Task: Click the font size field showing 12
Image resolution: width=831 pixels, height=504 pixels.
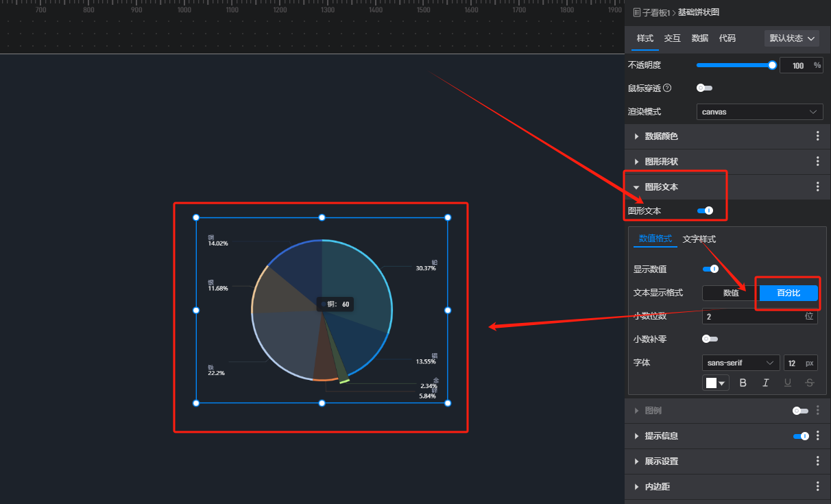Action: 800,363
